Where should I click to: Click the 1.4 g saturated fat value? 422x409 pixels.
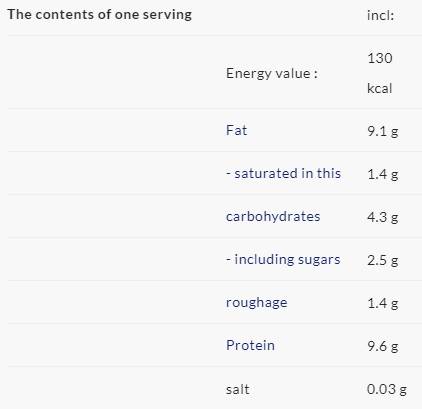tap(383, 174)
